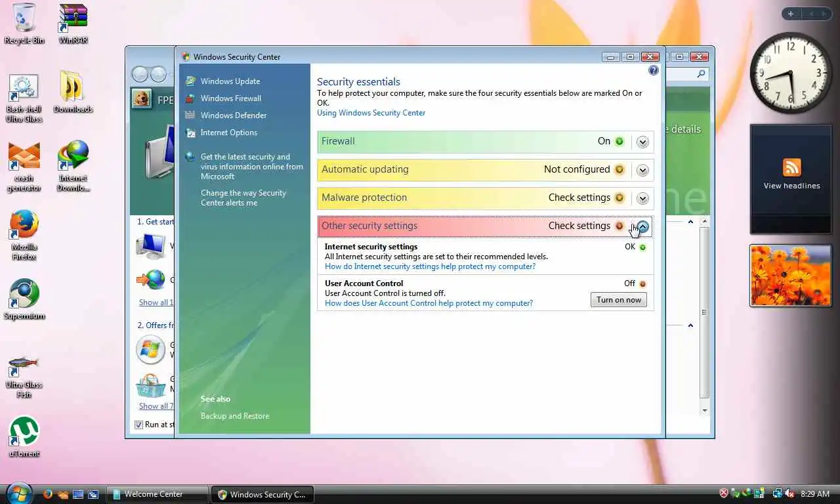
Task: Click the red security shield tray icon
Action: 724,493
